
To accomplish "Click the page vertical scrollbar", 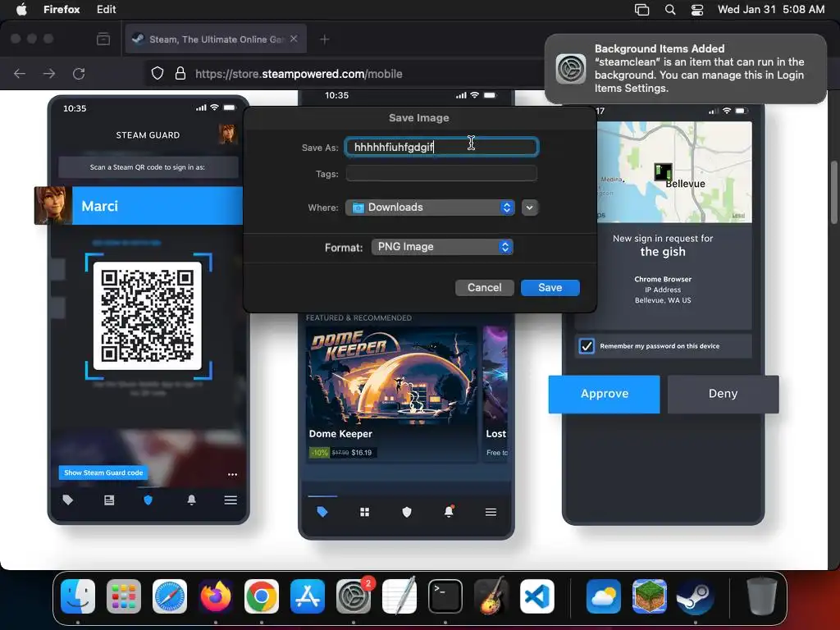I will tap(833, 193).
